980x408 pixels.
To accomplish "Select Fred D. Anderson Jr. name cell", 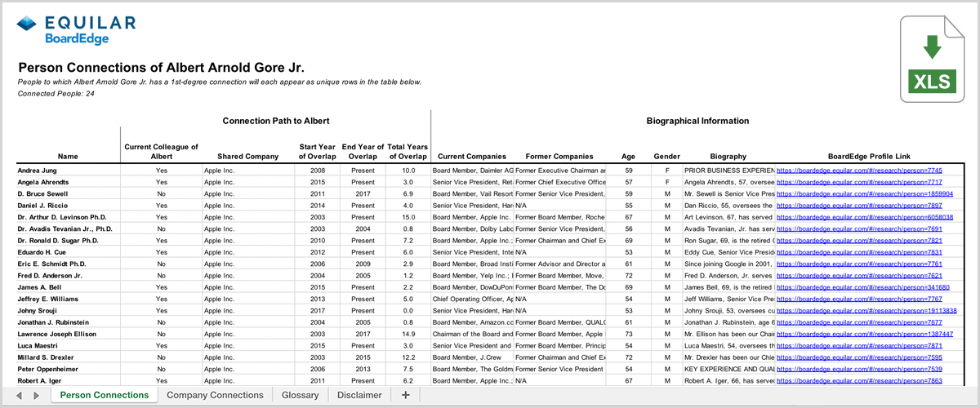I will tap(69, 276).
